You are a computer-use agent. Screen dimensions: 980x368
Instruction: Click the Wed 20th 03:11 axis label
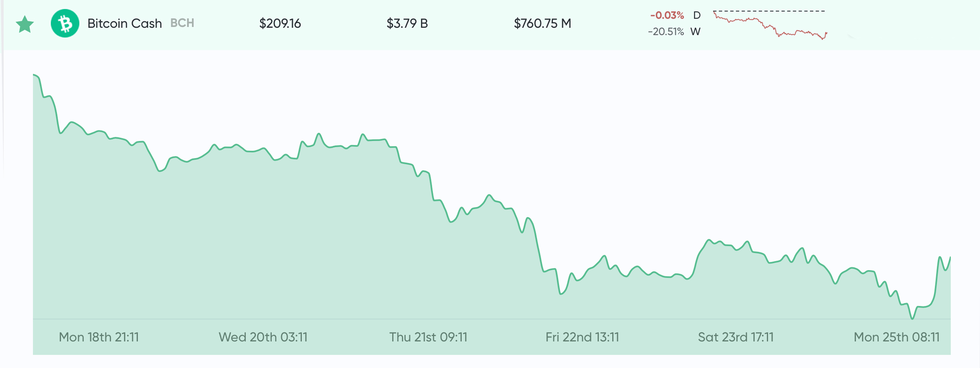[263, 337]
